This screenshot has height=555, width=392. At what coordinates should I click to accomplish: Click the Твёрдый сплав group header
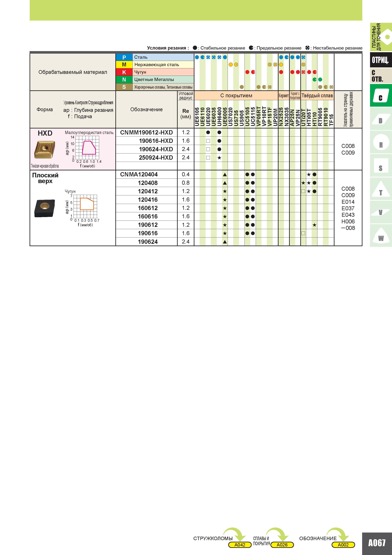pos(317,96)
